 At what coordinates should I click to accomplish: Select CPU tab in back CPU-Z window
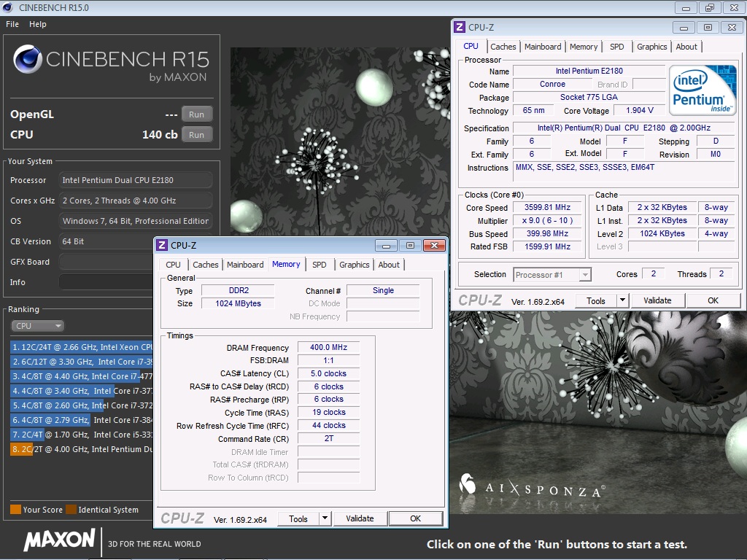pyautogui.click(x=471, y=46)
